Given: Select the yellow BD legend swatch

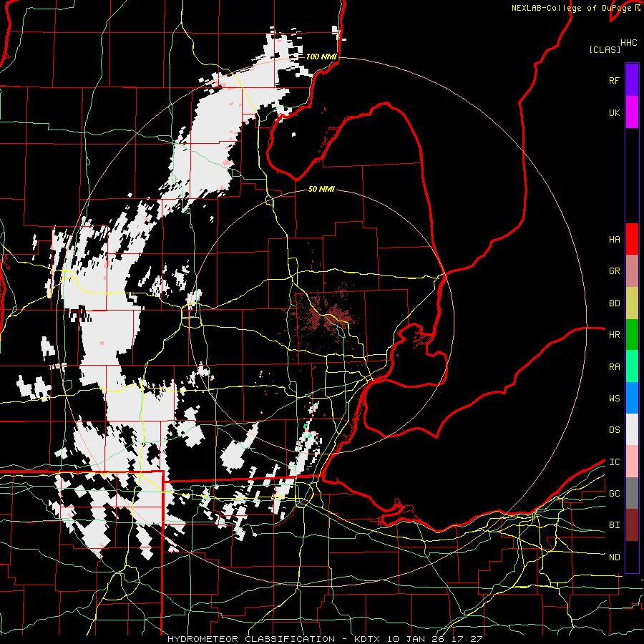Looking at the screenshot, I should (x=632, y=303).
